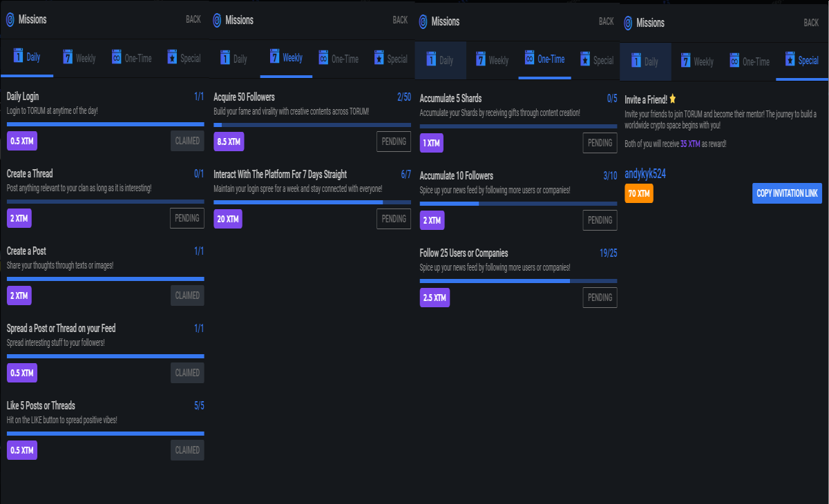Click the "19/25" progress count

tap(609, 253)
